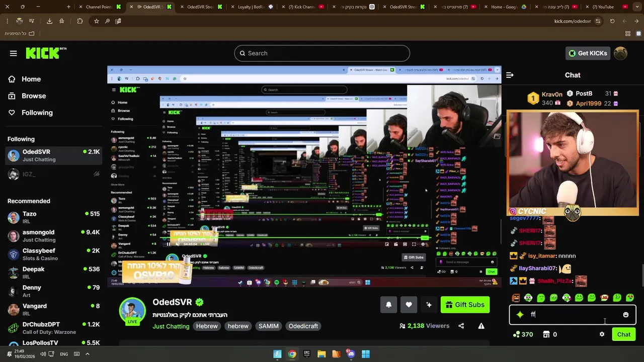The width and height of the screenshot is (644, 362).
Task: Focus the main Search field
Action: coord(322,53)
